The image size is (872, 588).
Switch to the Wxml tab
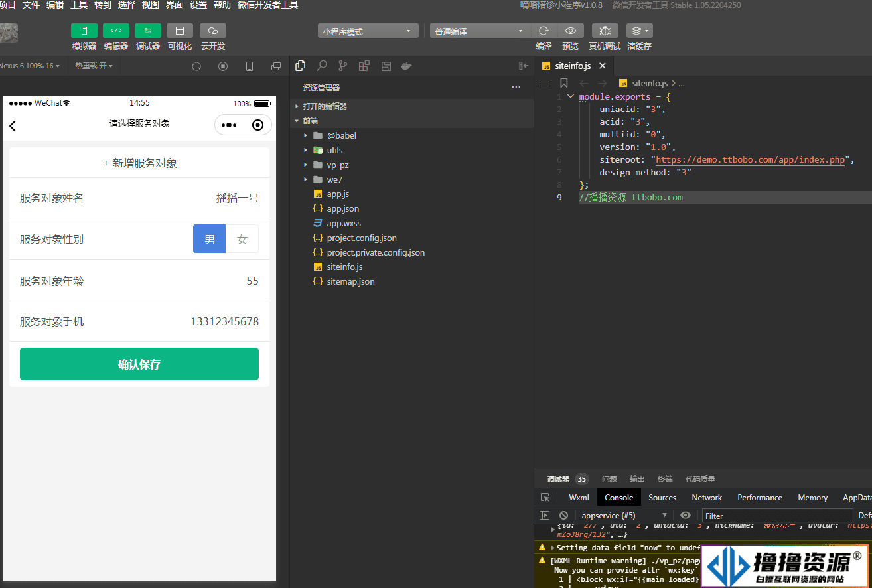pyautogui.click(x=579, y=497)
